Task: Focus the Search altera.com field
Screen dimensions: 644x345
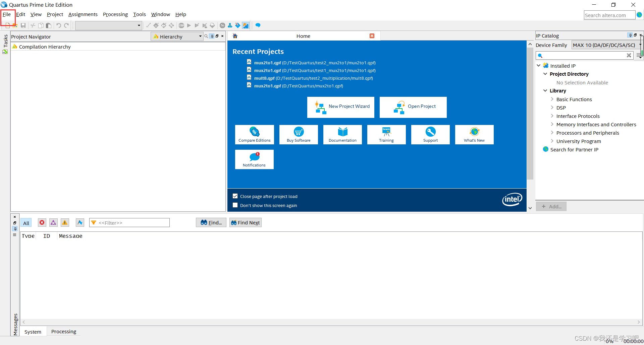Action: click(x=609, y=15)
